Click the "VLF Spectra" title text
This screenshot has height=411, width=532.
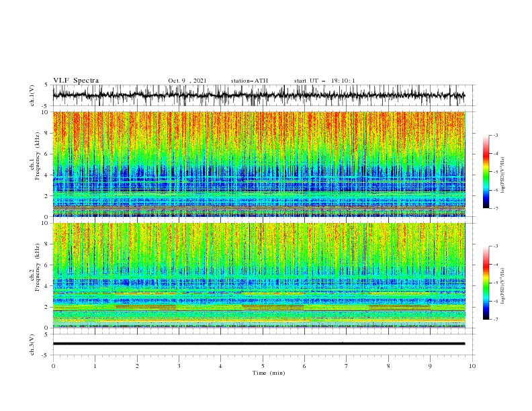(76, 81)
